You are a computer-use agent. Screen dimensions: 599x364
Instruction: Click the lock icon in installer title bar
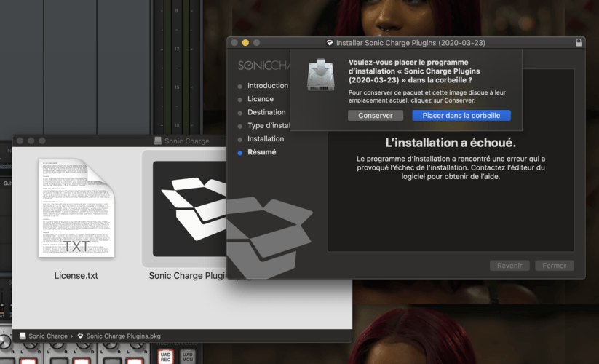[x=579, y=42]
